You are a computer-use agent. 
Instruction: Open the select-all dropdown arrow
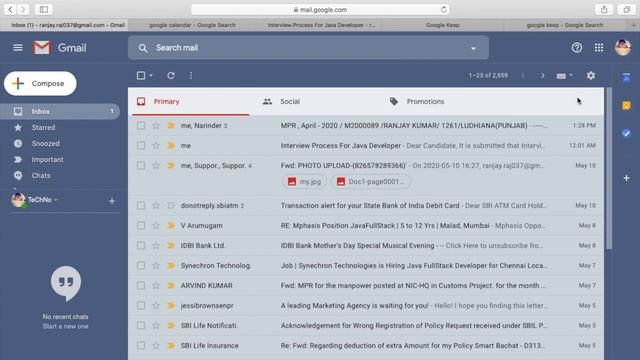tap(151, 76)
